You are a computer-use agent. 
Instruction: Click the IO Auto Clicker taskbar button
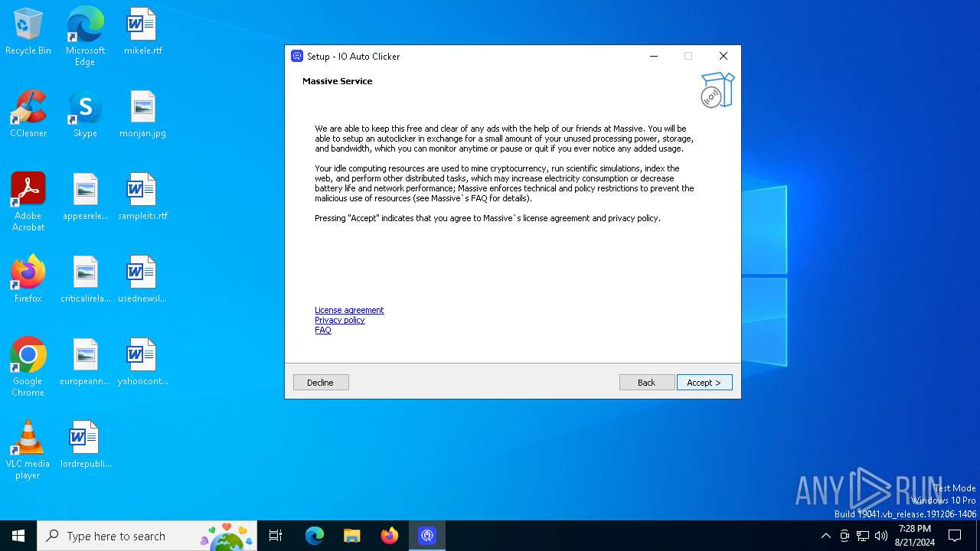(x=427, y=536)
